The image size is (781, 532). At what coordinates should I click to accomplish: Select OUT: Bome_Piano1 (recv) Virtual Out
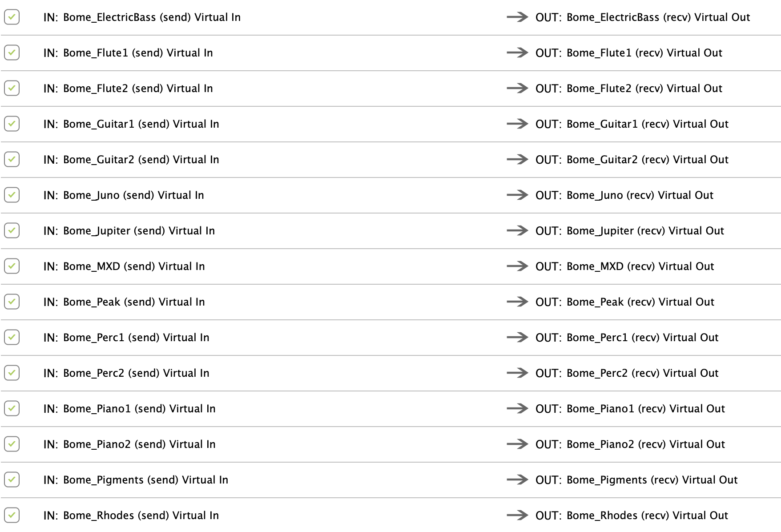(630, 409)
